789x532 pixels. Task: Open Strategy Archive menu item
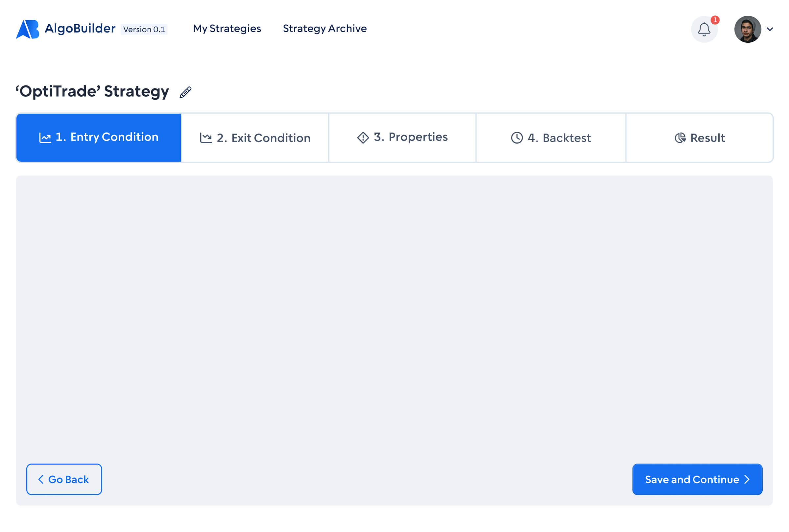pyautogui.click(x=325, y=29)
